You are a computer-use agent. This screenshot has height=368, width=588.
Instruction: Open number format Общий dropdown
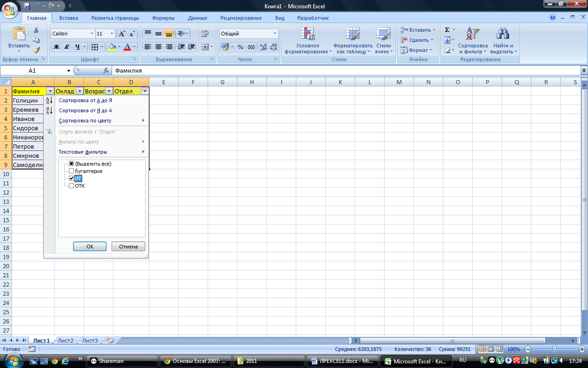(275, 34)
